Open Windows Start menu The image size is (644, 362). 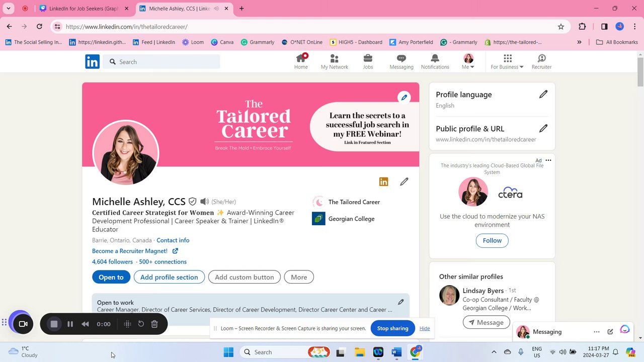pos(228,352)
